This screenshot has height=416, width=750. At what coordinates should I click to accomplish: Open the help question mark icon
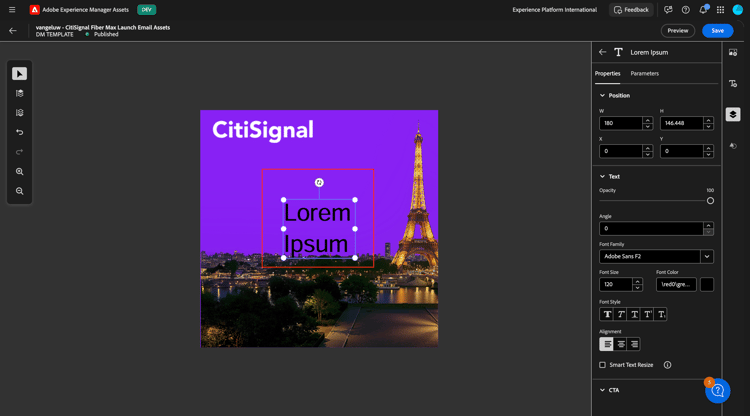[685, 10]
